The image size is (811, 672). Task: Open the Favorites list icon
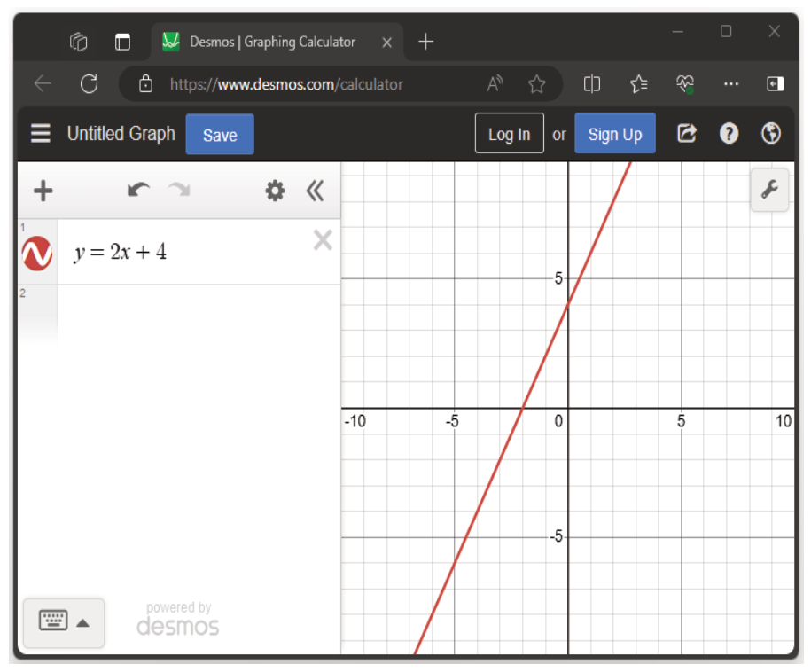click(639, 84)
